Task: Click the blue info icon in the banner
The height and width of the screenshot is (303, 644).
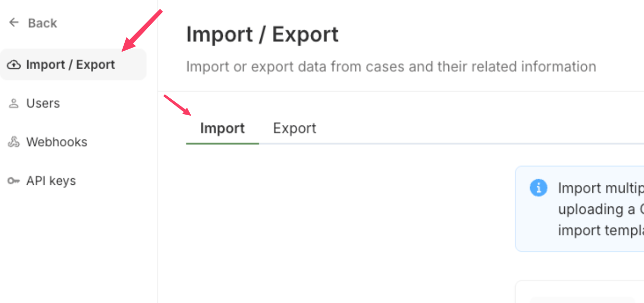Action: (538, 188)
